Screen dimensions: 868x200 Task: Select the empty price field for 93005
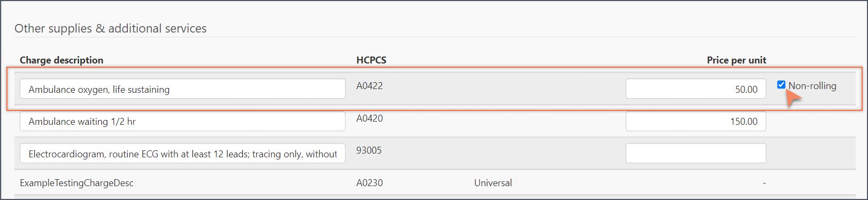pyautogui.click(x=696, y=153)
